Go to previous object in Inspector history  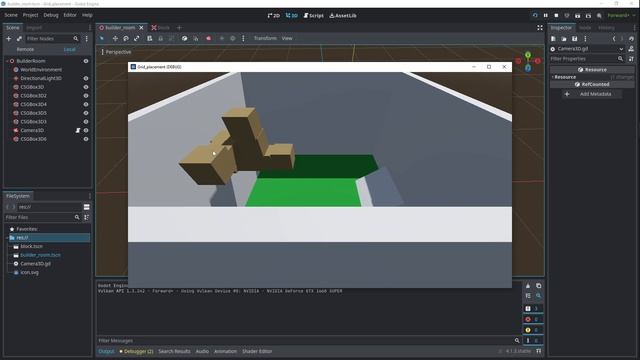[613, 39]
